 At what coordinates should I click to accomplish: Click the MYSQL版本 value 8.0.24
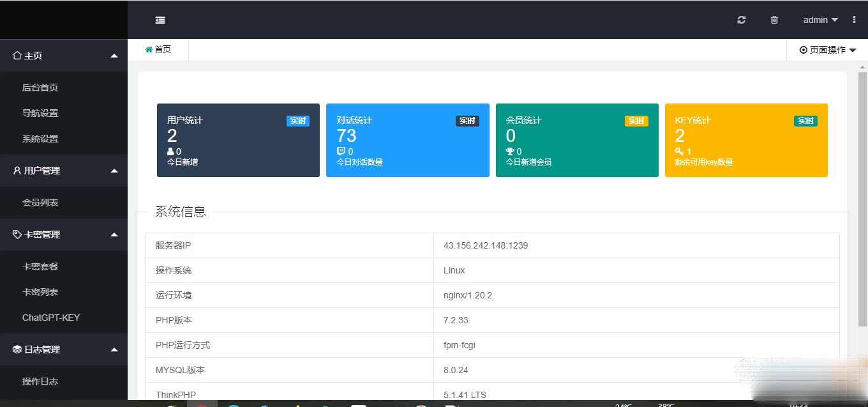click(x=456, y=370)
